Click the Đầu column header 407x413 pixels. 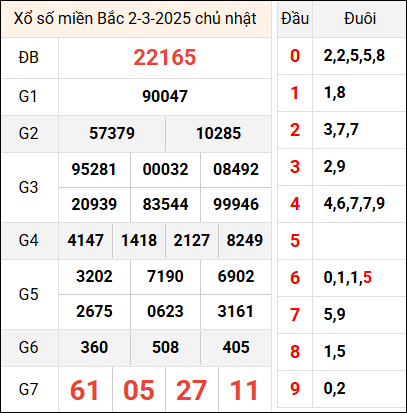[295, 19]
